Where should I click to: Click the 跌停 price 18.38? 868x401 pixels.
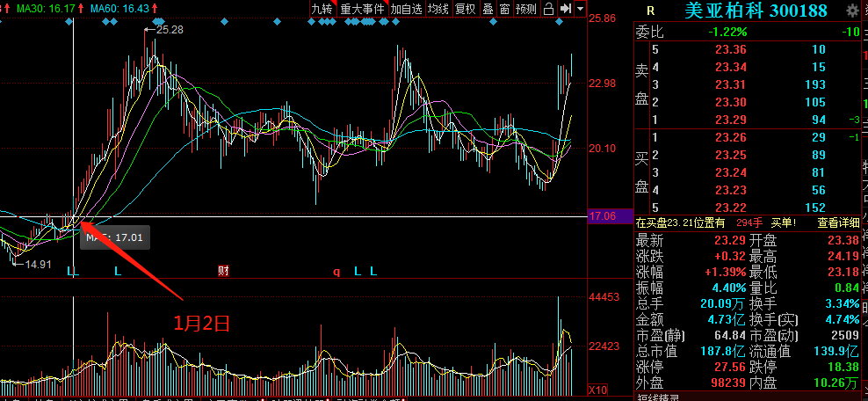[x=843, y=368]
